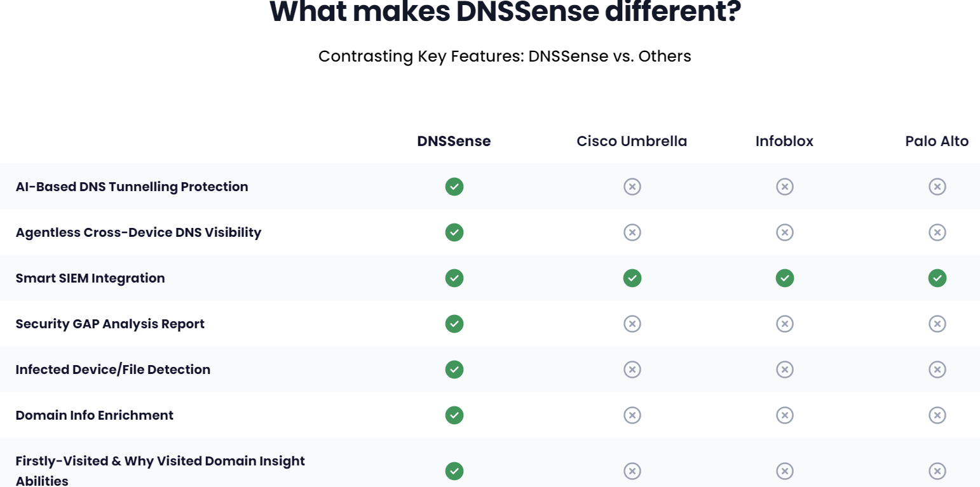Click Infoblox green check for Smart SIEM Integration
Viewport: 980px width, 487px height.
click(785, 278)
